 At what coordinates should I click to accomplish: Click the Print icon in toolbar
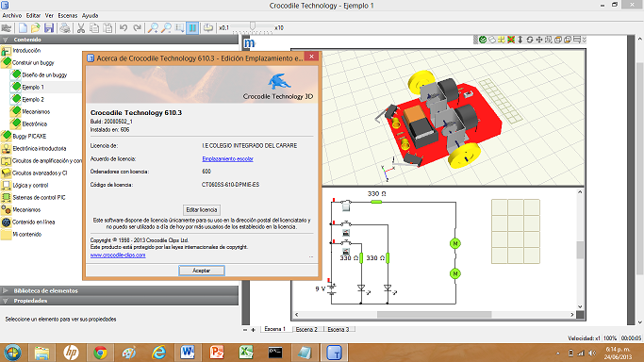point(65,28)
